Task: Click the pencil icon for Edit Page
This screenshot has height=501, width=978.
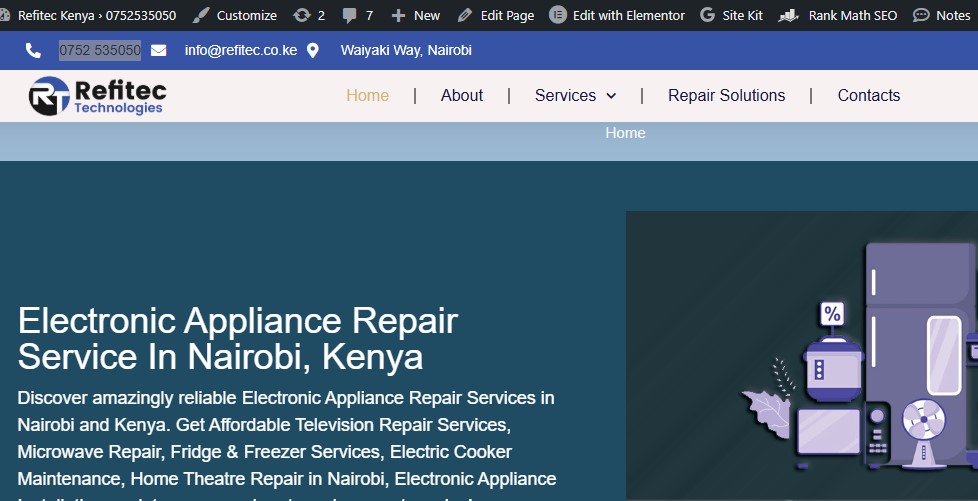Action: pos(465,15)
